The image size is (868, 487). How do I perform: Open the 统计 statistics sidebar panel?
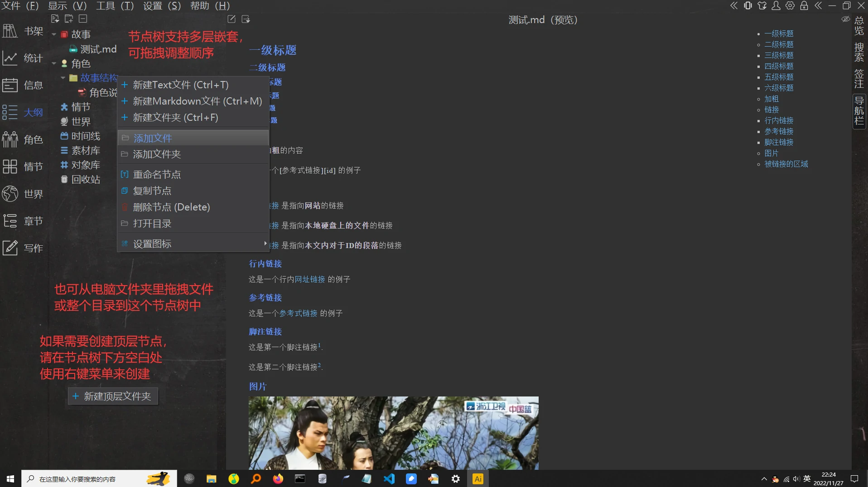[23, 58]
